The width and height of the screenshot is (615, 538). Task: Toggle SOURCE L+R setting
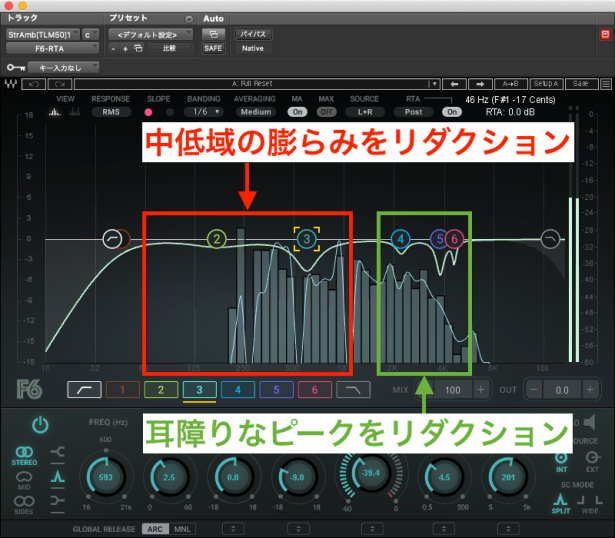pyautogui.click(x=365, y=112)
